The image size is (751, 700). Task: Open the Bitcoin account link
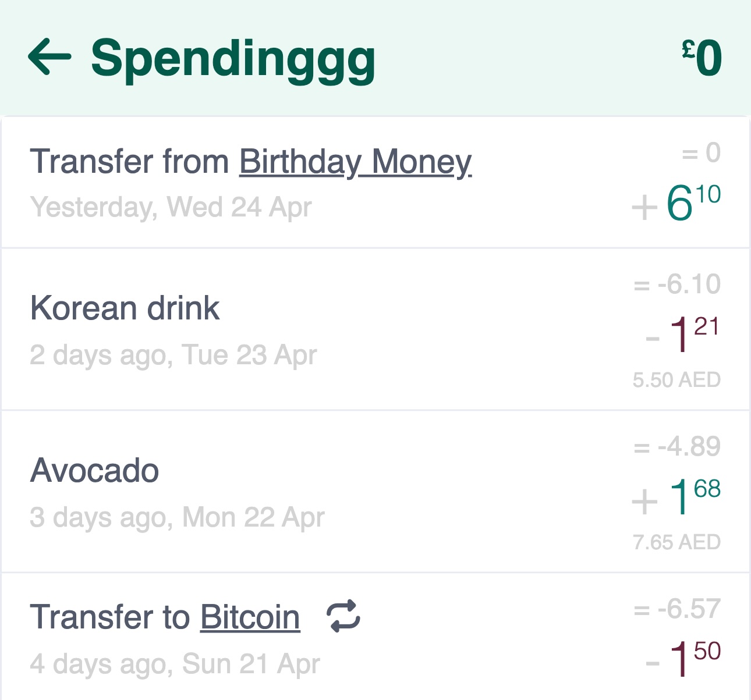tap(250, 617)
